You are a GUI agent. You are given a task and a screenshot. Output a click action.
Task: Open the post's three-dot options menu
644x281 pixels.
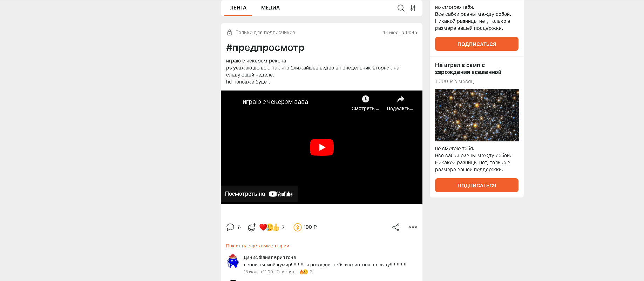point(413,227)
